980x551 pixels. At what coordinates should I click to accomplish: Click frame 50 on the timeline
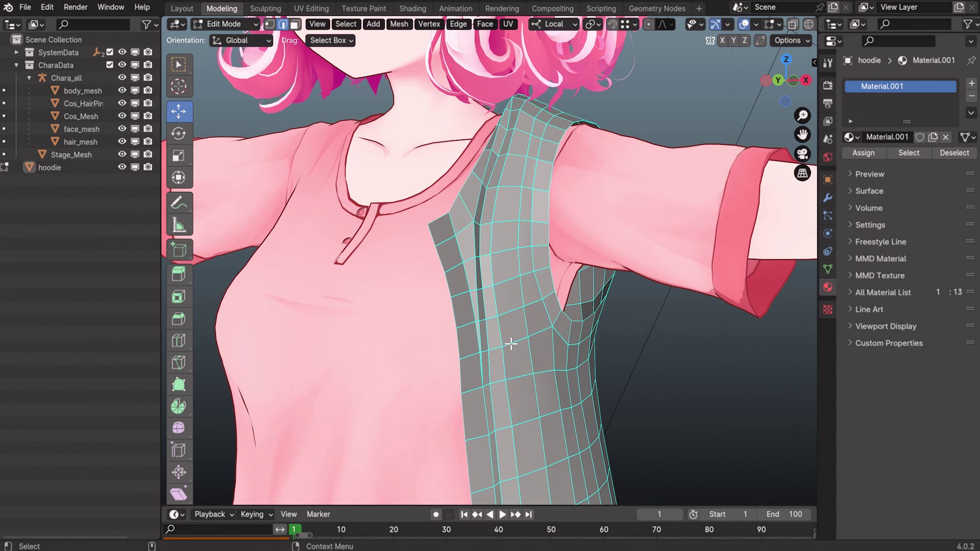pyautogui.click(x=551, y=530)
